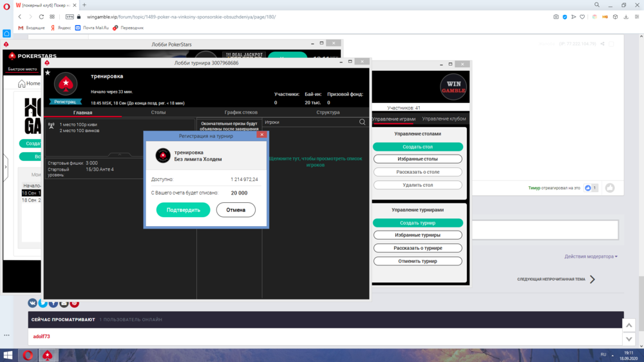Click the search magnifier in the players field

(x=363, y=122)
